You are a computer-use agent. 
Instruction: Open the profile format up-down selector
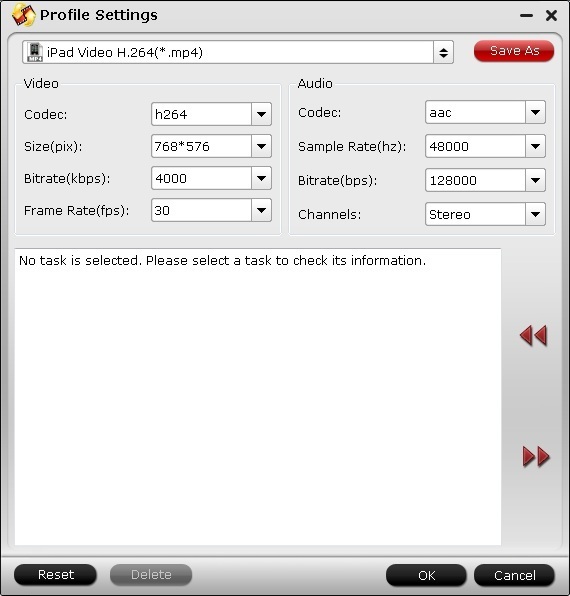pyautogui.click(x=443, y=52)
